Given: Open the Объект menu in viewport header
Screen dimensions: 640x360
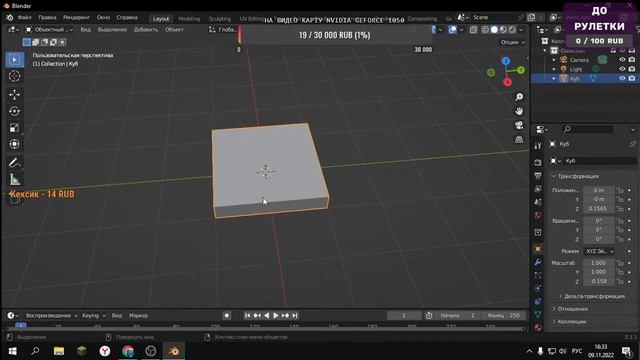Looking at the screenshot, I should [174, 29].
